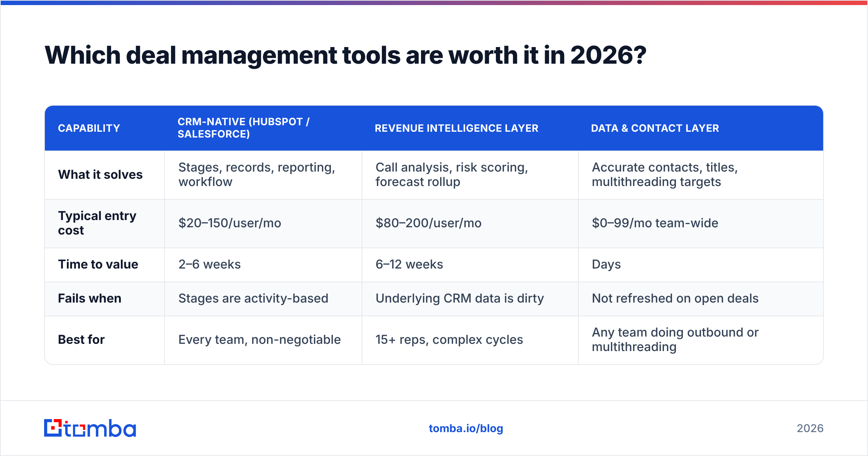868x456 pixels.
Task: Open the tomba.io/blog link
Action: click(x=466, y=428)
